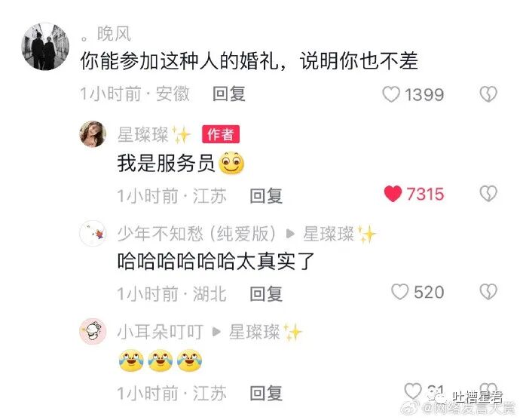Dislike the 少年不知愁 comment
This screenshot has width=520, height=420.
click(x=488, y=292)
